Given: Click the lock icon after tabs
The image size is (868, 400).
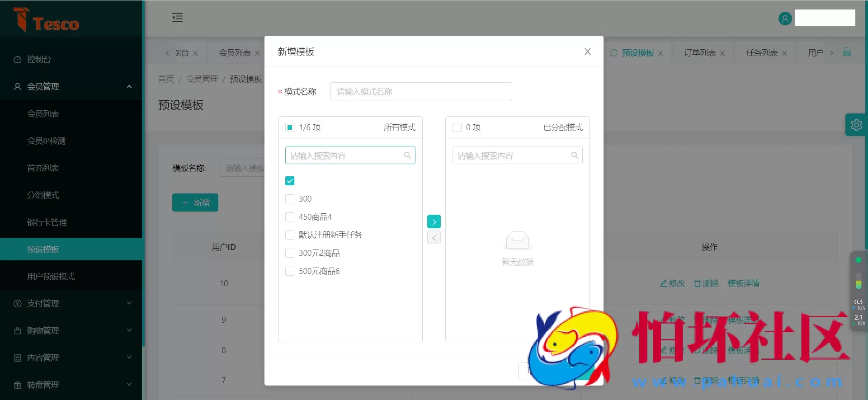Looking at the screenshot, I should 847,52.
